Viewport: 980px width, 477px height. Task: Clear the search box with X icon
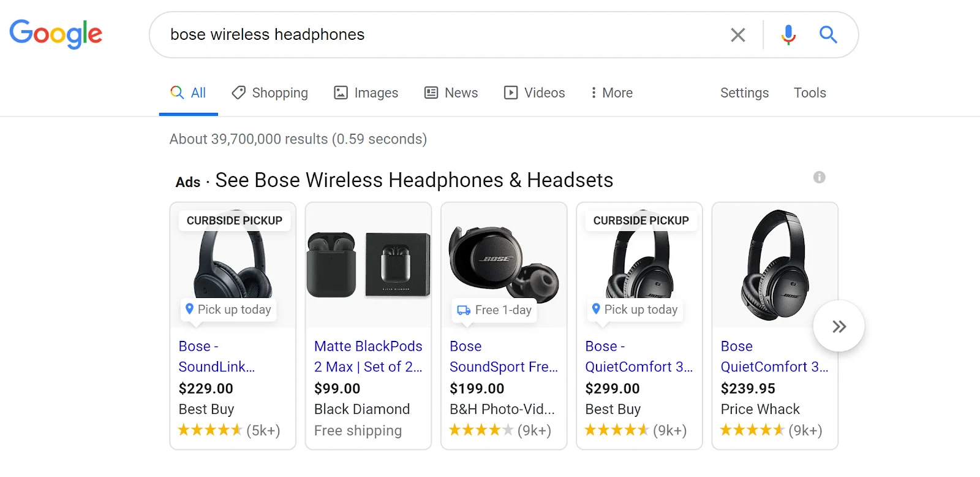(738, 35)
